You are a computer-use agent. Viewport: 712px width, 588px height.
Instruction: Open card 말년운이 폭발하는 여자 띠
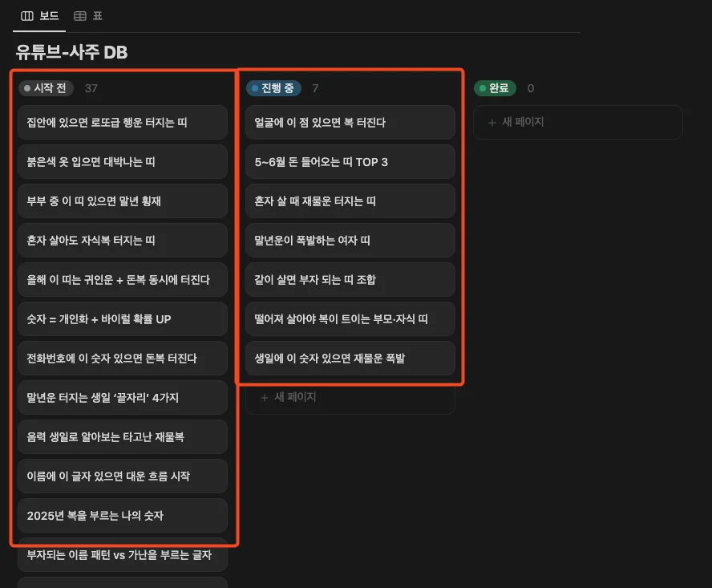click(x=350, y=241)
